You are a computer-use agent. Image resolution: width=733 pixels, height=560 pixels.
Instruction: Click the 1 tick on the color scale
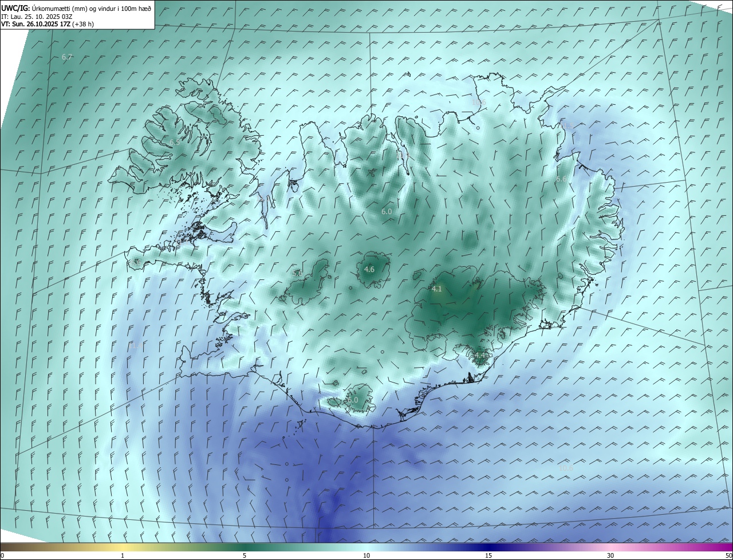pos(123,555)
